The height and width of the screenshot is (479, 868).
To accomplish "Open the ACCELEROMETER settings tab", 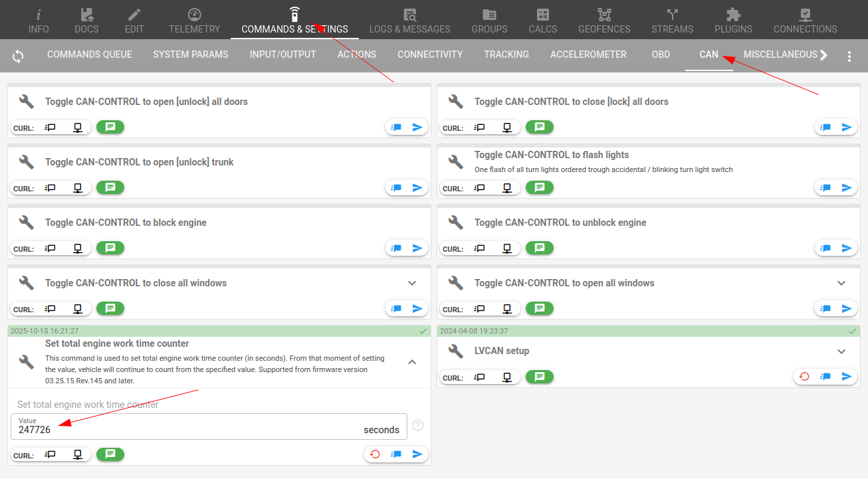I will (x=588, y=54).
